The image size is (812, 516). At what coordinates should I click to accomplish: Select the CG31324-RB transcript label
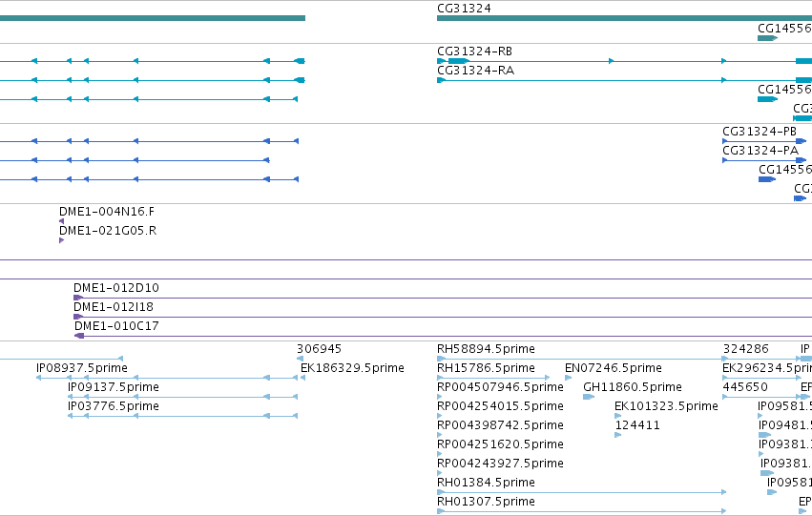[474, 52]
